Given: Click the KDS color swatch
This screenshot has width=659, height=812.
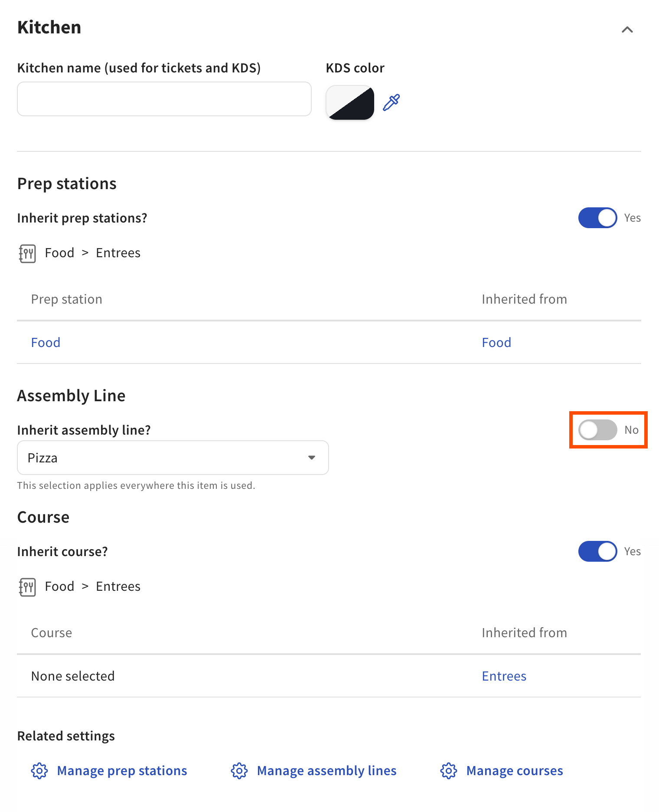Looking at the screenshot, I should click(x=350, y=102).
